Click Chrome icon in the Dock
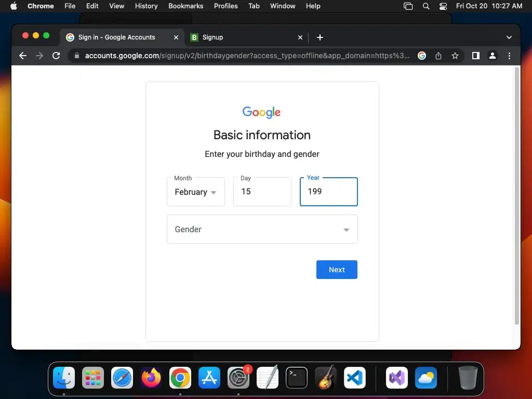 coord(180,378)
